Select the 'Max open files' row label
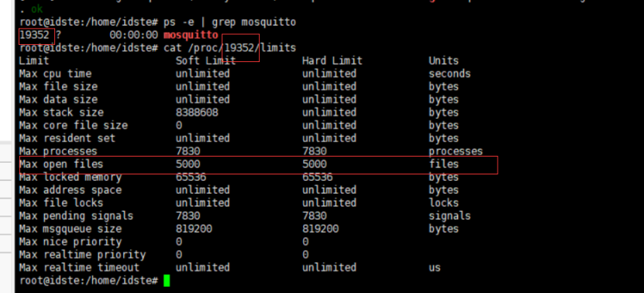Image resolution: width=644 pixels, height=293 pixels. coord(61,164)
